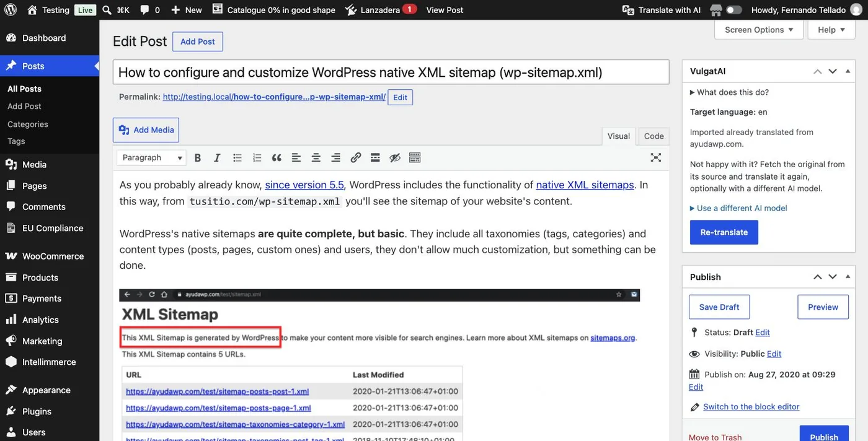The width and height of the screenshot is (868, 441).
Task: Open the Testing site home link
Action: [48, 10]
